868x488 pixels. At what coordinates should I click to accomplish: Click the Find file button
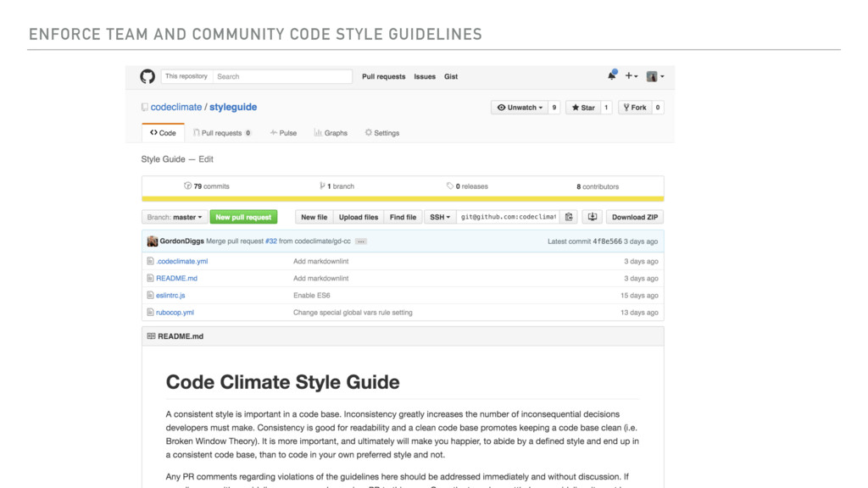click(x=403, y=217)
